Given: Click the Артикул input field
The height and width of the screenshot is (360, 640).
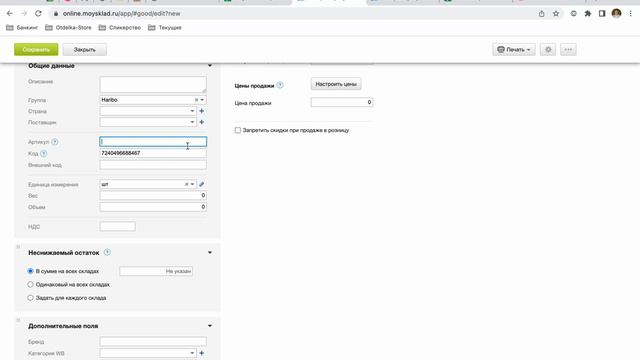Looking at the screenshot, I should (x=153, y=142).
